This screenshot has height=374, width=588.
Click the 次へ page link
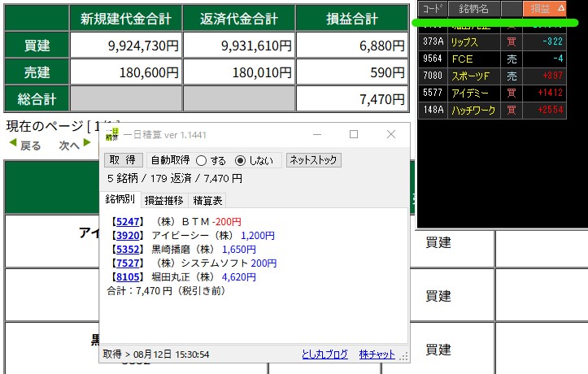click(x=69, y=146)
